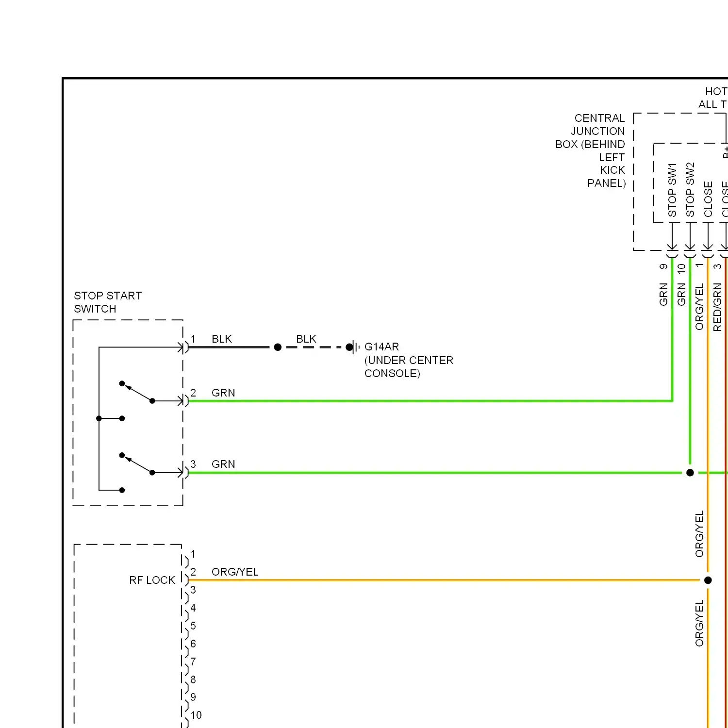Viewport: 728px width, 728px height.
Task: Click the STOP START SWITCH component label
Action: [108, 302]
